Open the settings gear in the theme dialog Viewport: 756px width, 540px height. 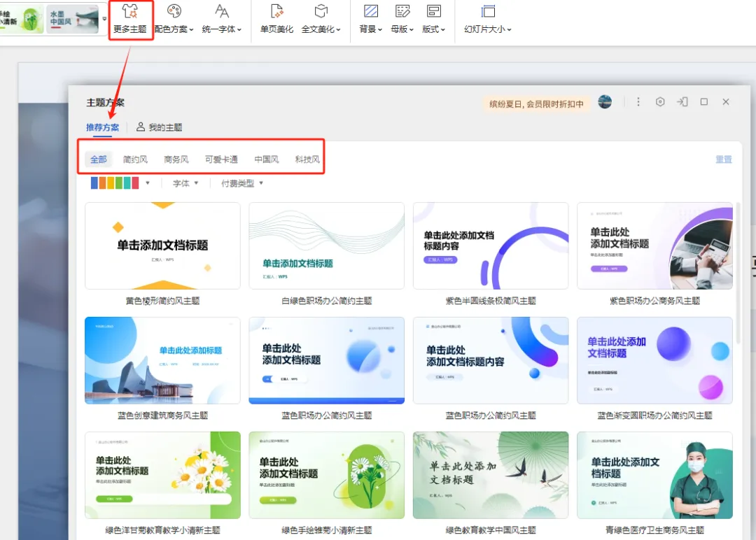[x=660, y=101]
